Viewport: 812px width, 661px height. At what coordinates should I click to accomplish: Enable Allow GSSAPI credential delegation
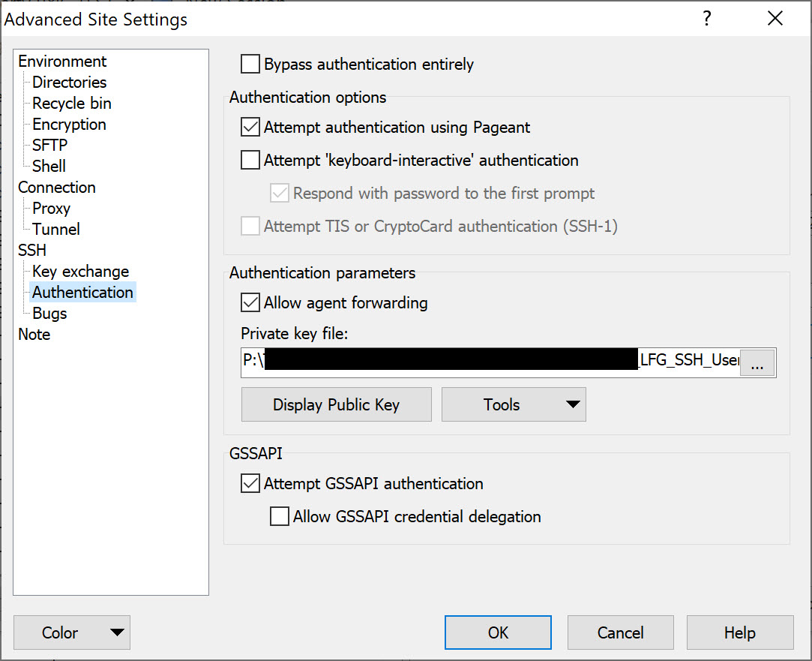[x=280, y=517]
